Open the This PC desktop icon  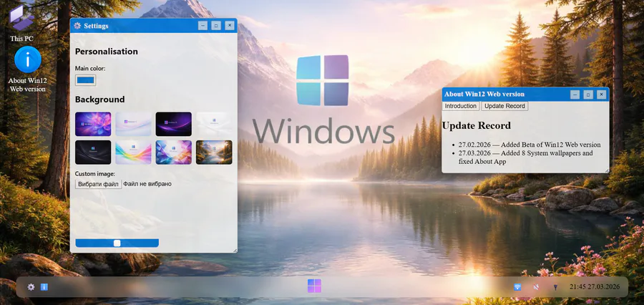(21, 24)
